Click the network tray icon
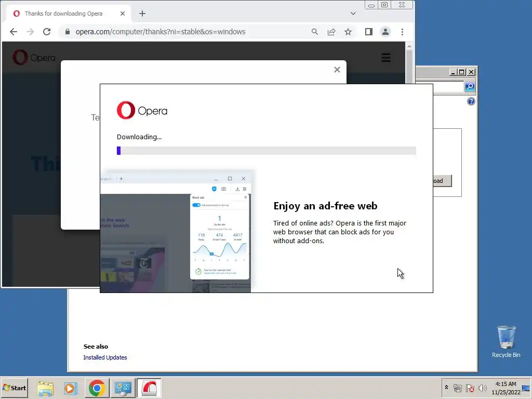 457,388
